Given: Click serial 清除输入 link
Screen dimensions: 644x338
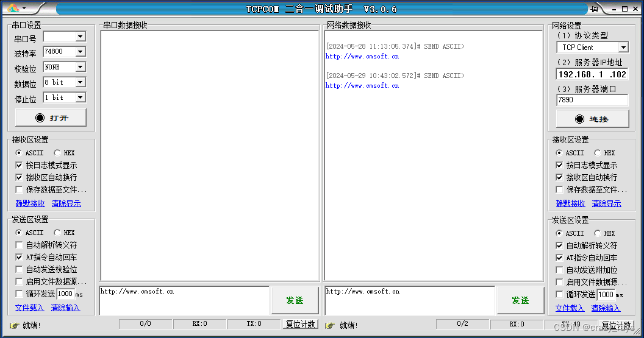Looking at the screenshot, I should pos(65,307).
